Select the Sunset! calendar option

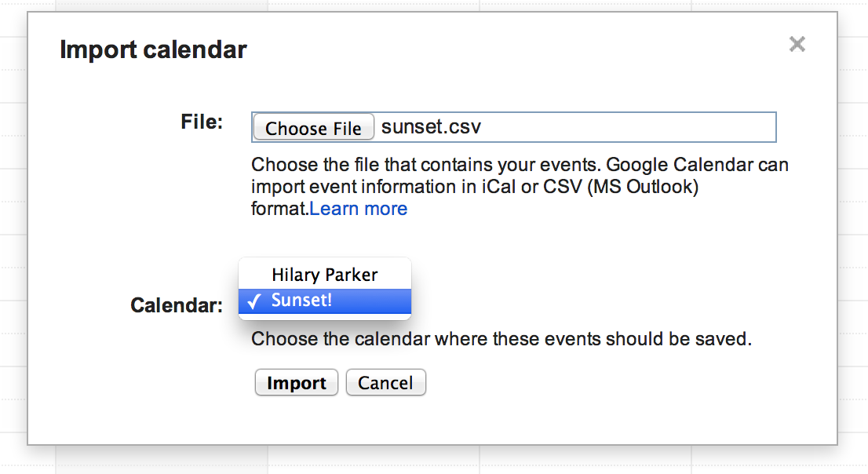coord(324,301)
